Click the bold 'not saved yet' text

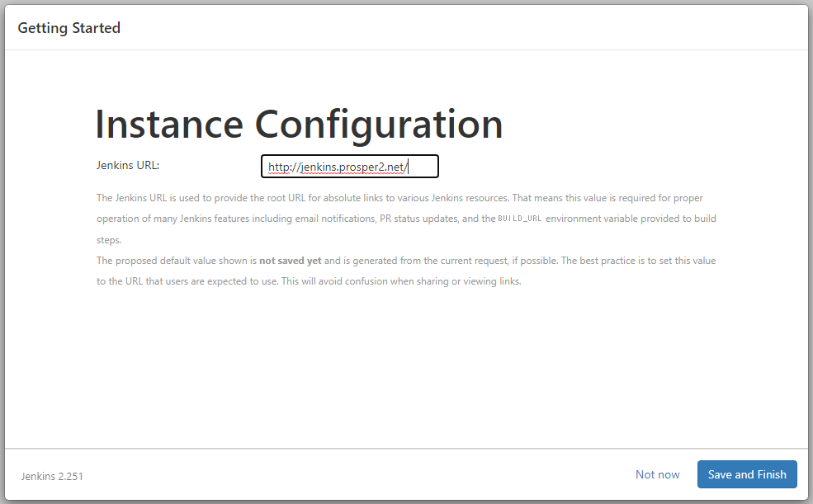tap(291, 261)
